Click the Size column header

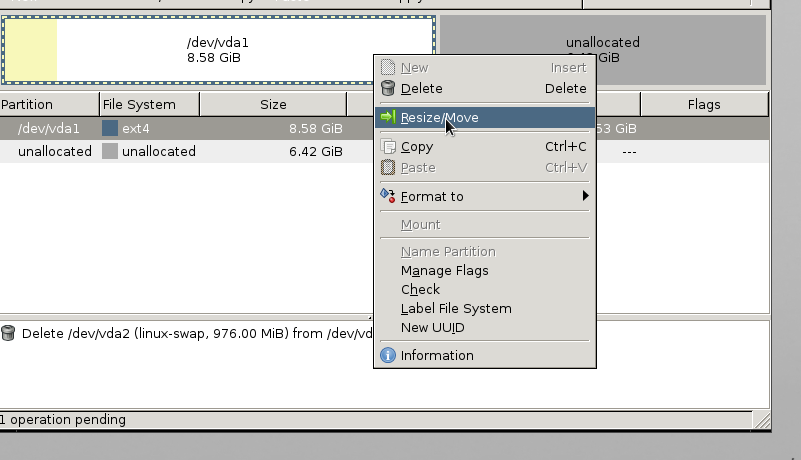272,104
